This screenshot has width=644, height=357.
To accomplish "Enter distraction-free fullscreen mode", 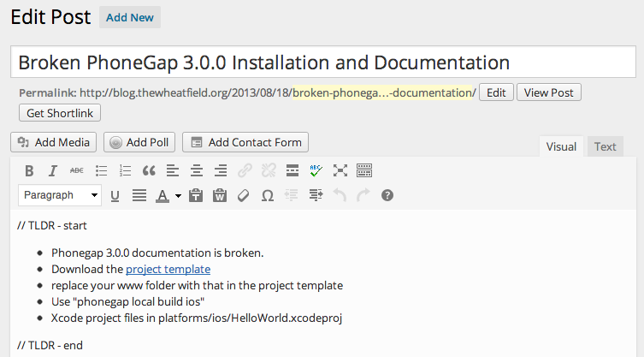I will (x=340, y=170).
